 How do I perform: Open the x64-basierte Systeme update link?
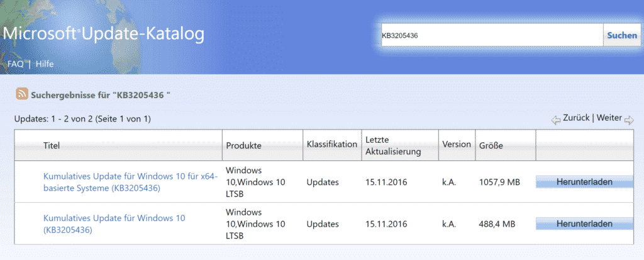130,182
